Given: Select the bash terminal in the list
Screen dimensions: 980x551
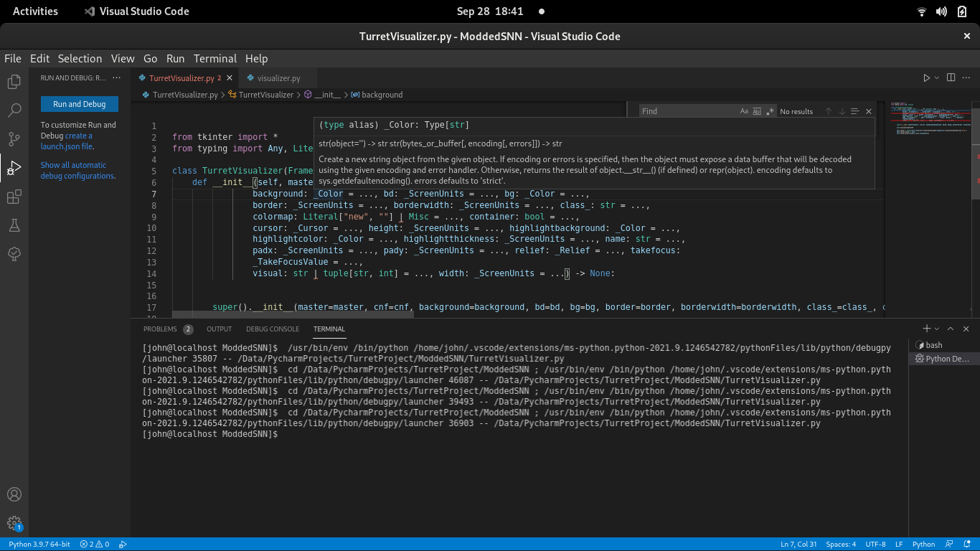Looking at the screenshot, I should [x=933, y=345].
